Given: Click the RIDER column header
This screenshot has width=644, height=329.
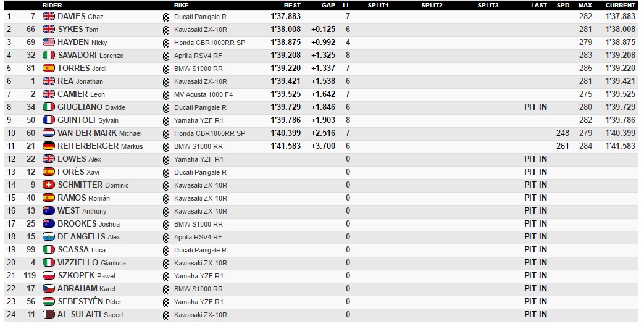Looking at the screenshot, I should [x=52, y=5].
